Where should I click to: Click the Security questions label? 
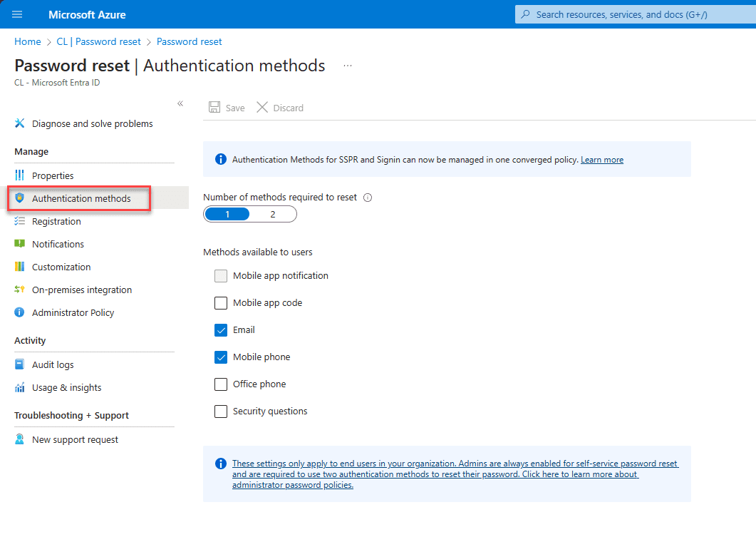tap(270, 411)
